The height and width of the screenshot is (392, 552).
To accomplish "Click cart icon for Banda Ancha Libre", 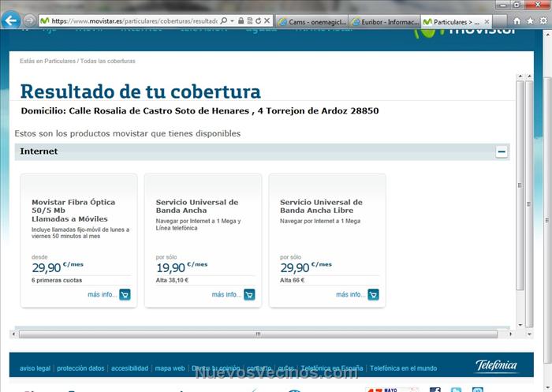I will click(373, 294).
